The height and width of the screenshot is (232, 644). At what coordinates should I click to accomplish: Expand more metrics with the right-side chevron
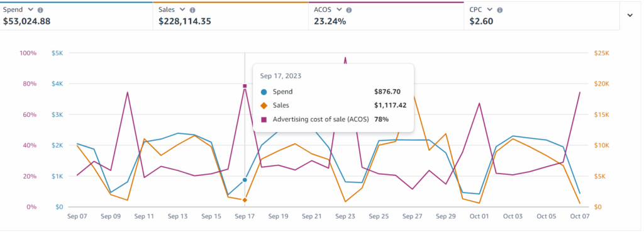point(630,15)
